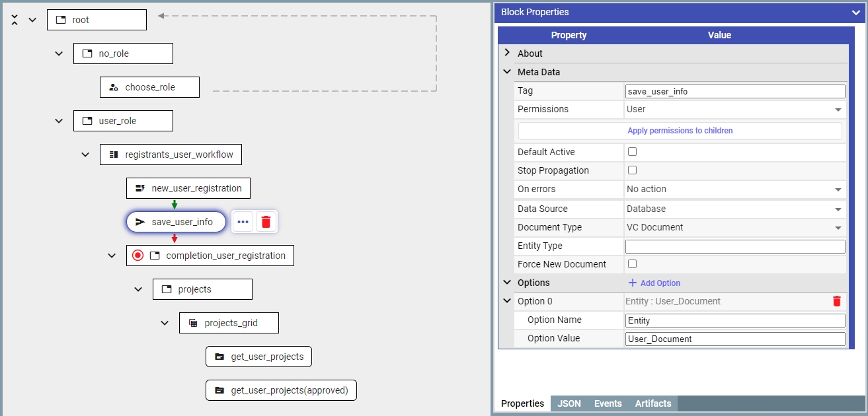Image resolution: width=868 pixels, height=416 pixels.
Task: Click the red trash icon beside save_user_info
Action: click(266, 223)
